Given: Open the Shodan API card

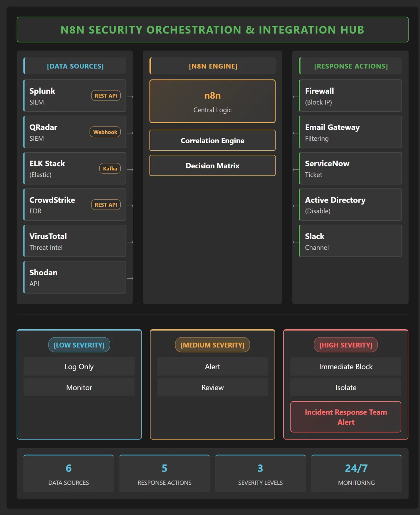Looking at the screenshot, I should [75, 277].
